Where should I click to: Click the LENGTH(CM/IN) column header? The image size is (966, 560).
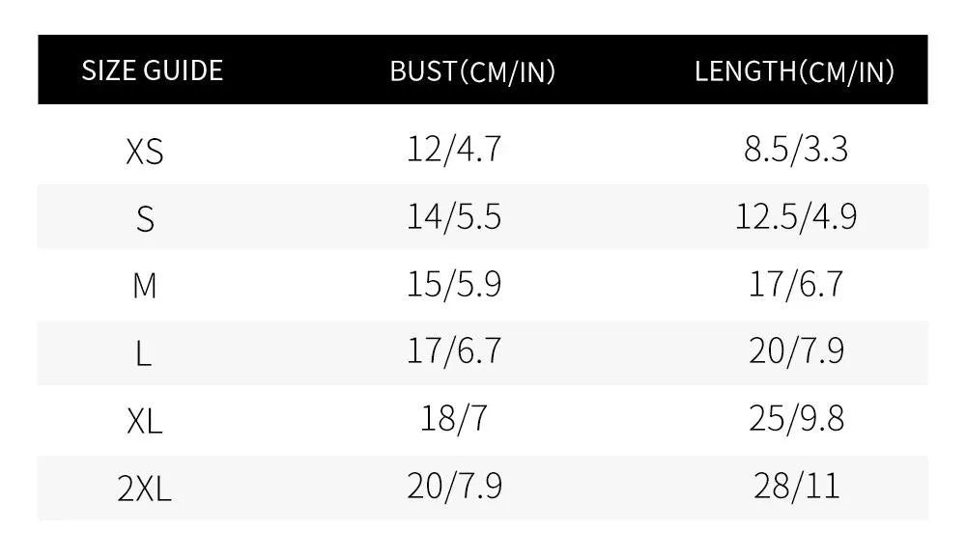tap(794, 71)
